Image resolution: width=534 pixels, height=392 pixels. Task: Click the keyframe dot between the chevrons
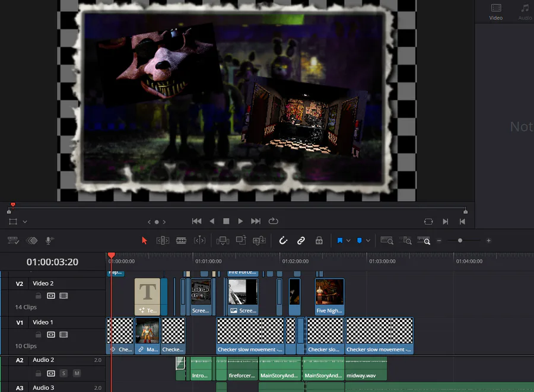(157, 222)
